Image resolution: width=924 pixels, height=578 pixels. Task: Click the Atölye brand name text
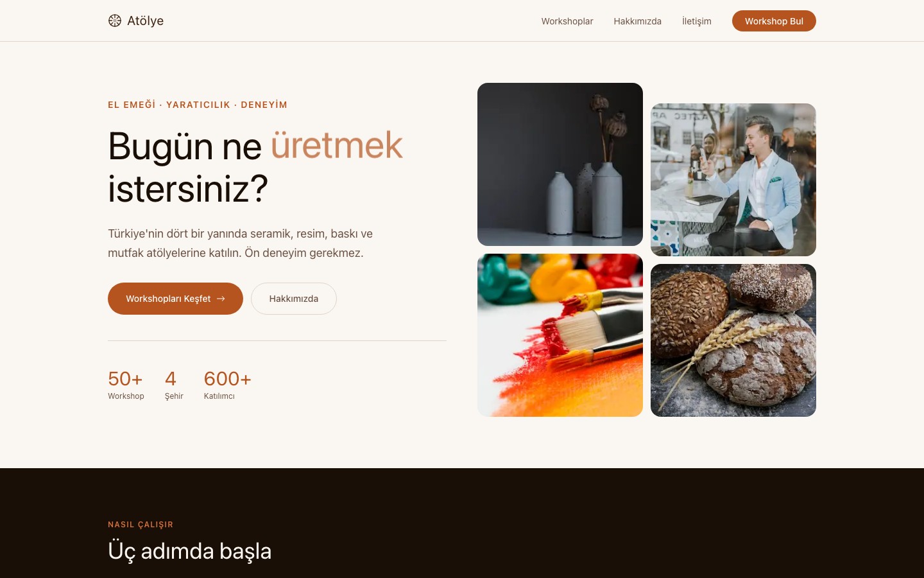(x=145, y=21)
